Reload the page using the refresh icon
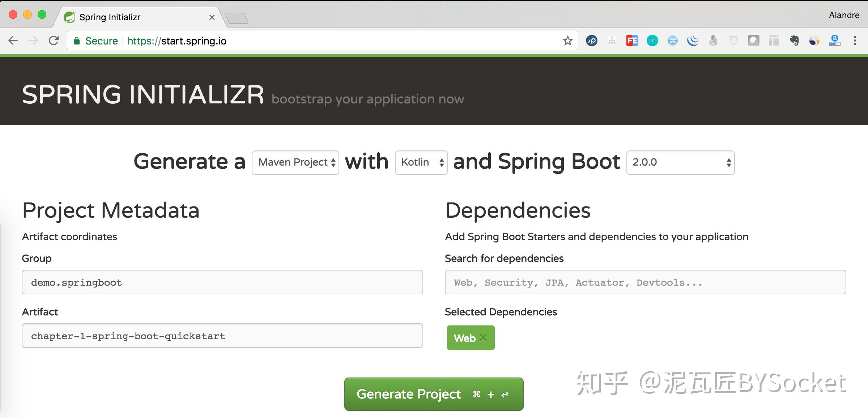Viewport: 868px width, 418px height. pyautogui.click(x=54, y=40)
